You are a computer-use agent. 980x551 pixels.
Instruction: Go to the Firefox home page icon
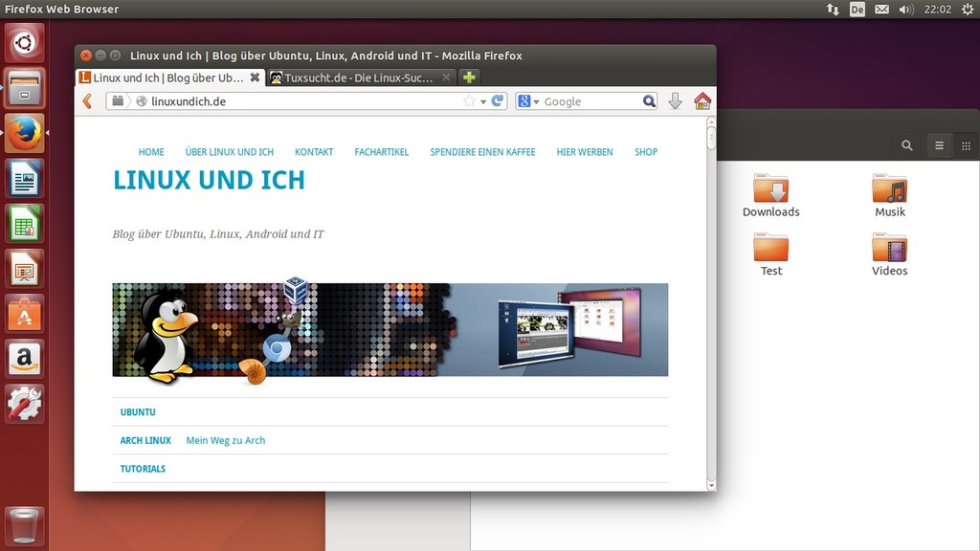coord(702,101)
